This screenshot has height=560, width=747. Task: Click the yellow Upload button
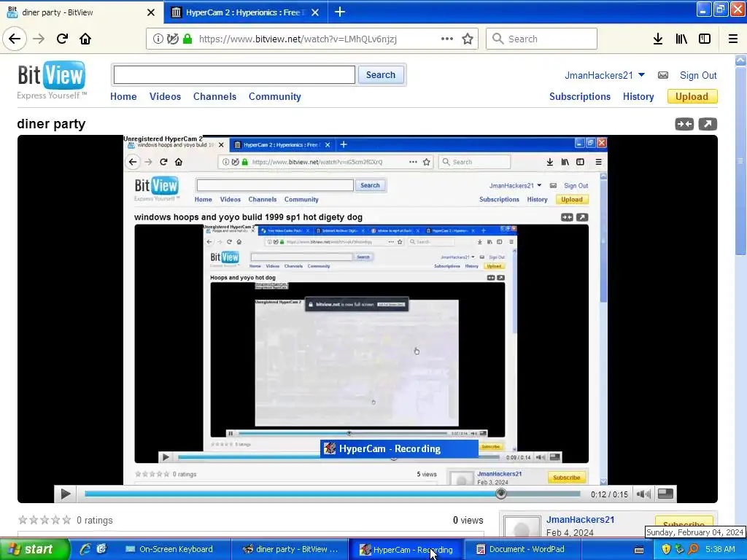tap(692, 97)
